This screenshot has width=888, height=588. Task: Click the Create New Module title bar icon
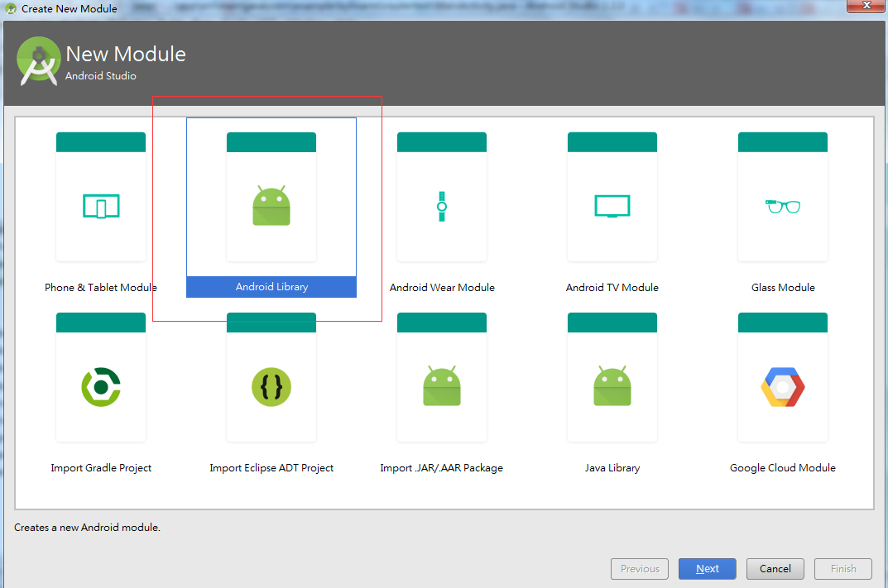click(x=11, y=9)
